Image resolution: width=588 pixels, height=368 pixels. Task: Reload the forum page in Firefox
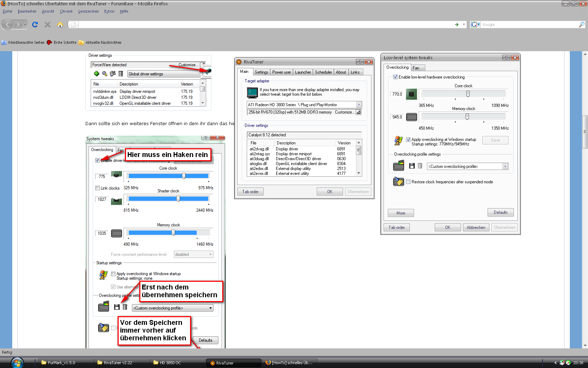pyautogui.click(x=35, y=25)
